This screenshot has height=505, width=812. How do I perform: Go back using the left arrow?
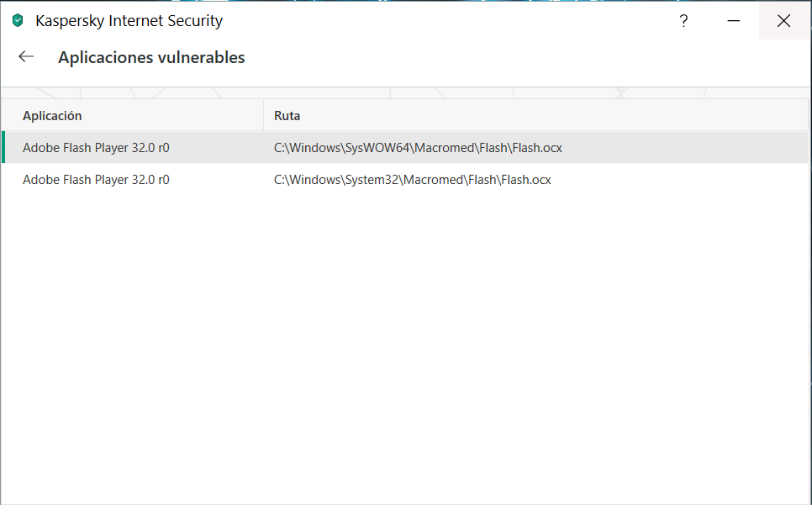click(x=26, y=56)
